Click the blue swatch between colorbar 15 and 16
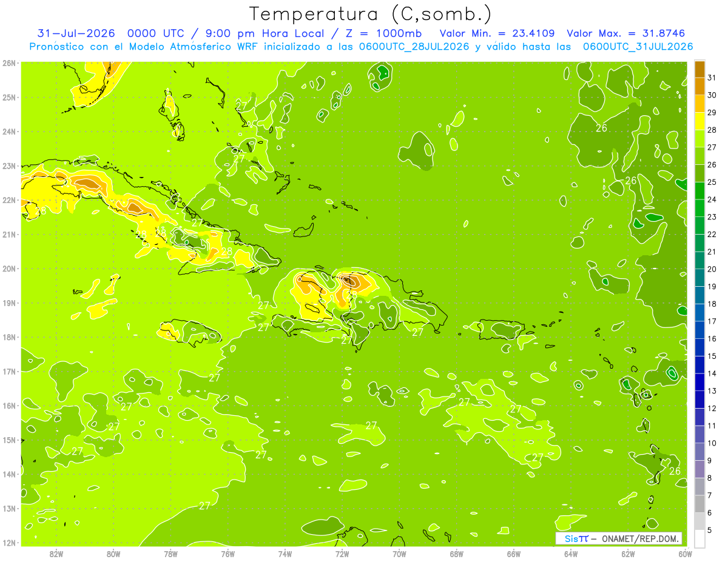Screen dimensions: 728x562 point(699,347)
